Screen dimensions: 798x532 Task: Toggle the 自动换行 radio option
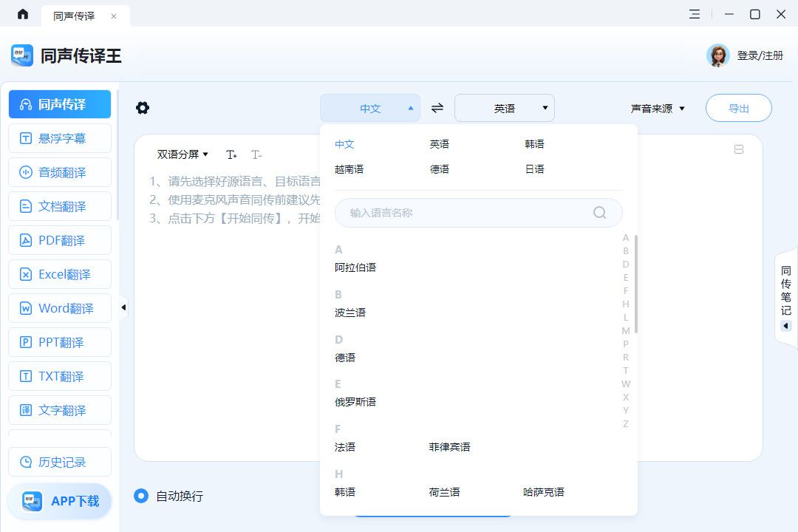[x=141, y=496]
